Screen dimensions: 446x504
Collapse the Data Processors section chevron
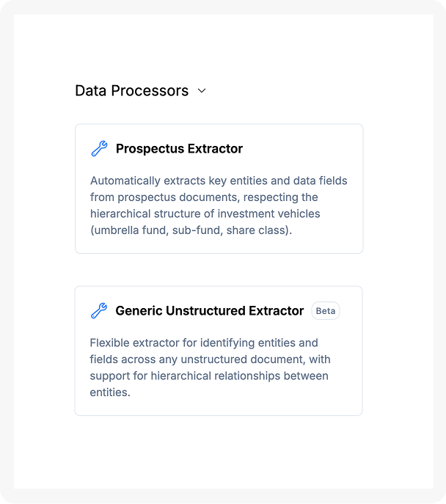[x=202, y=91]
